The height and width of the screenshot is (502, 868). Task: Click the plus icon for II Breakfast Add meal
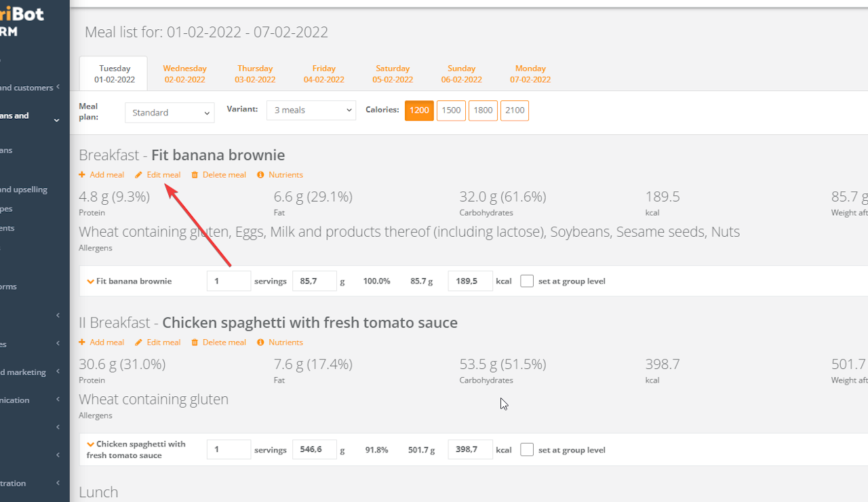coord(82,343)
